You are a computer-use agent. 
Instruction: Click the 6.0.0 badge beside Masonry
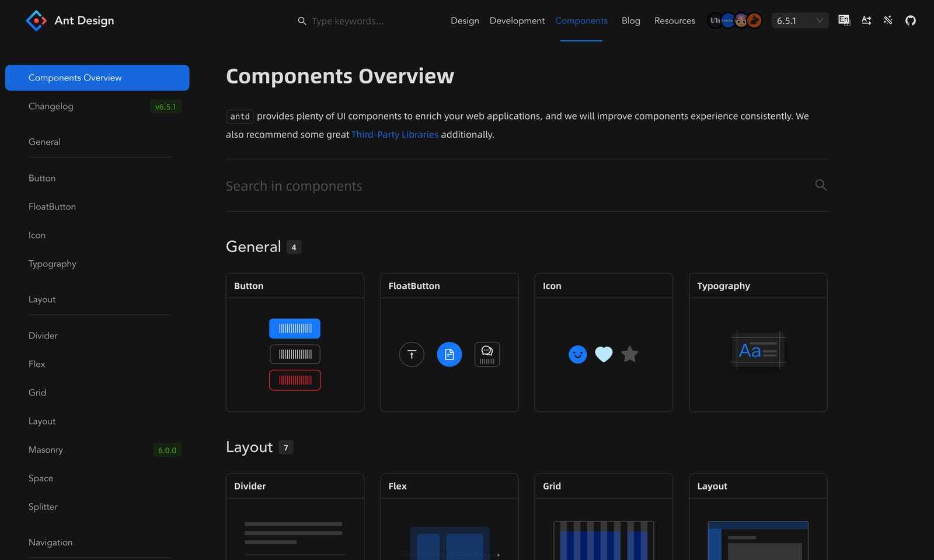(167, 450)
